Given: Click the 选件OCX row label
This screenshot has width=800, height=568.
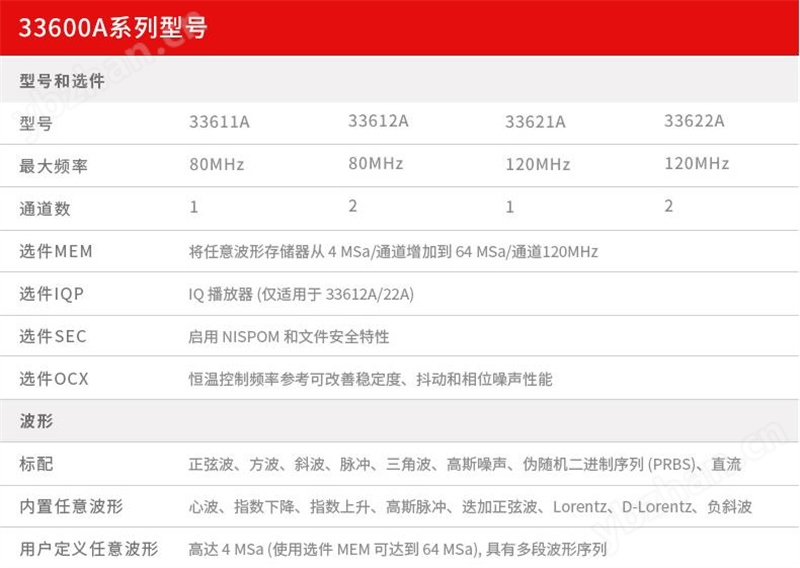Looking at the screenshot, I should coord(54,379).
